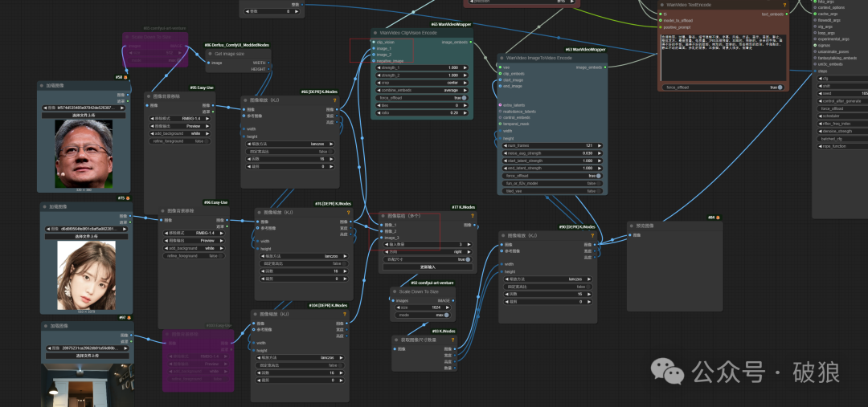
Task: Click the collapse dot on preview image node #84
Action: click(632, 226)
